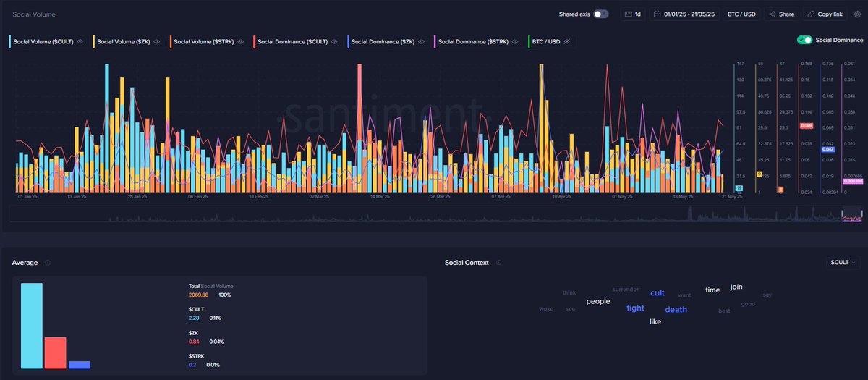
Task: Click the Social Volume panel title
Action: [34, 14]
